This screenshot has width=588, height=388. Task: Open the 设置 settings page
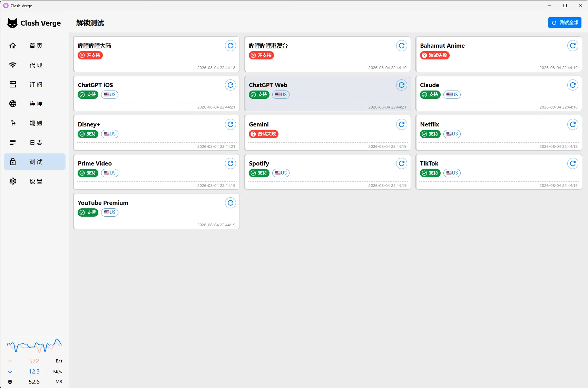point(35,181)
